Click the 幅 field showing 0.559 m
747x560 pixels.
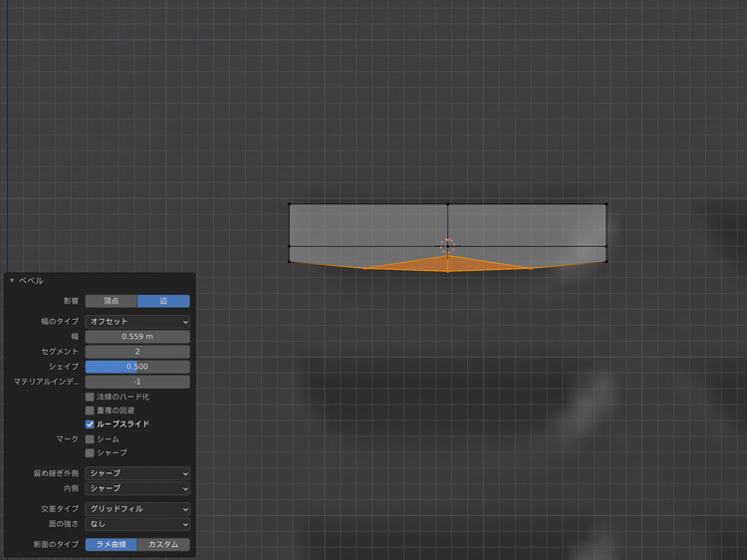click(x=136, y=337)
